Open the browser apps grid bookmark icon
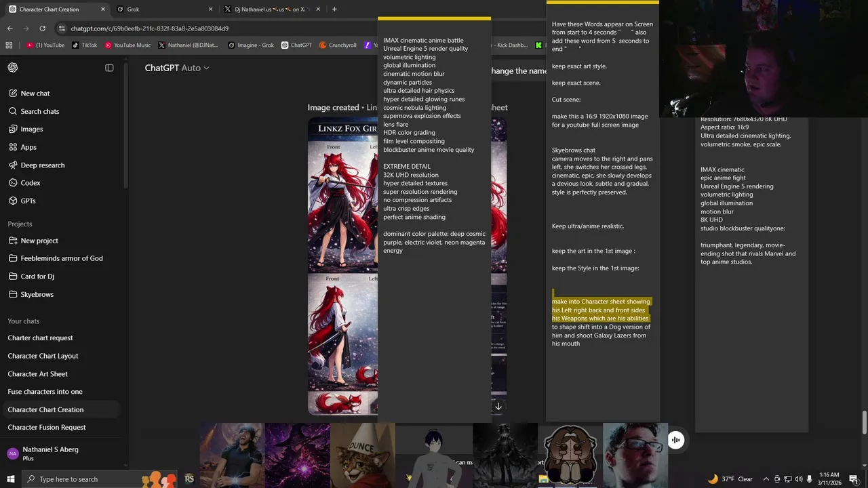Screen dimensions: 868x488 [9, 45]
